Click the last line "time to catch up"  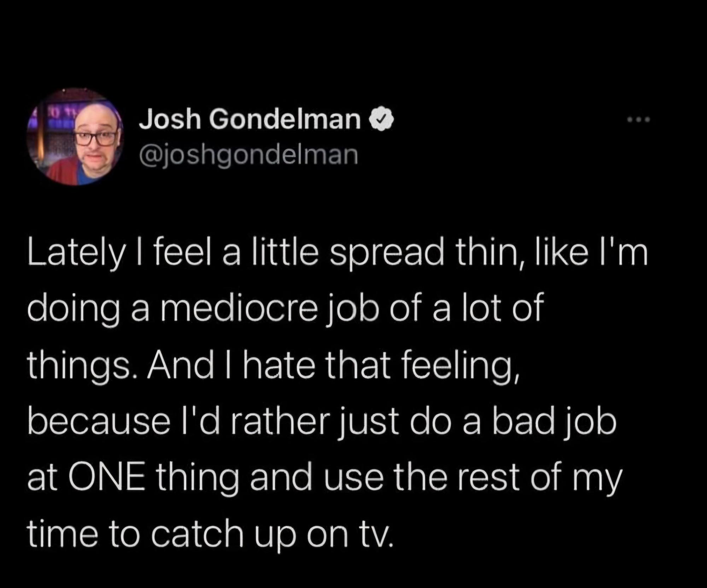[210, 534]
